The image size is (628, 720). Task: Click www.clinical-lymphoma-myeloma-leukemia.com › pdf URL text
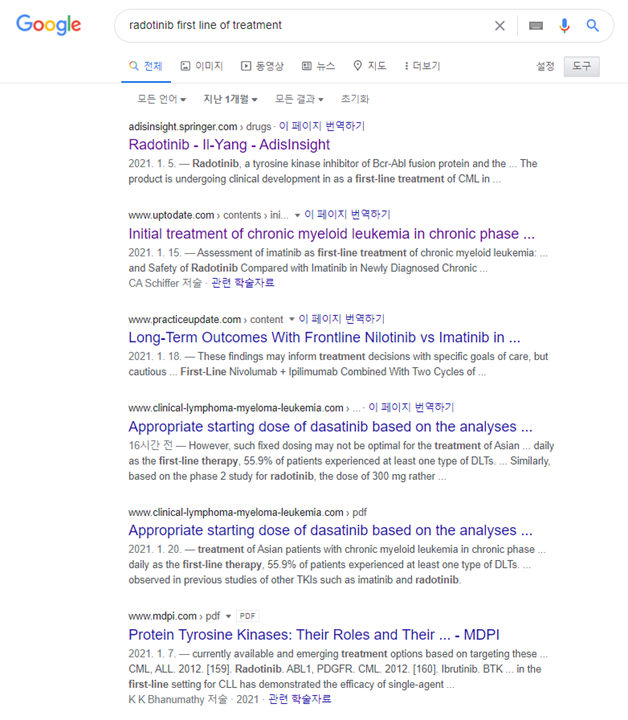pyautogui.click(x=247, y=512)
